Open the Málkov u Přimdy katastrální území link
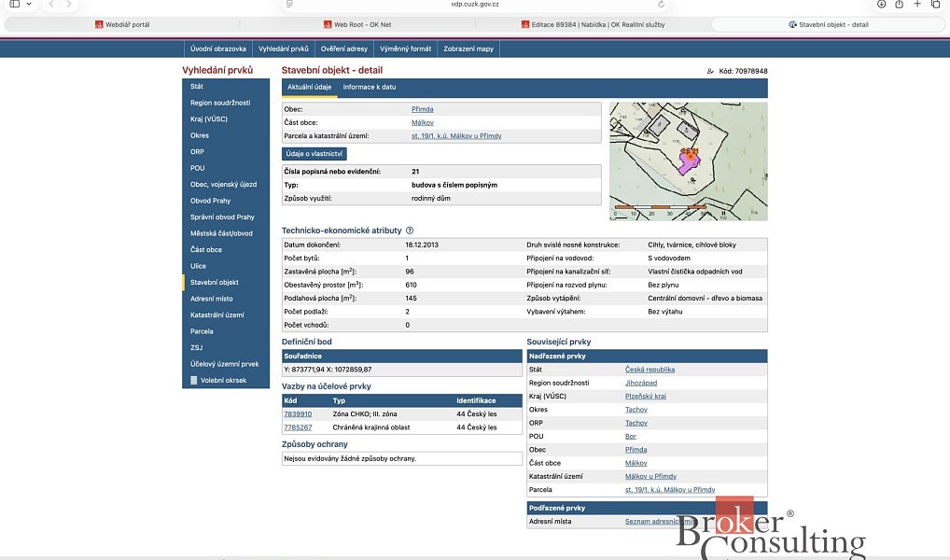This screenshot has height=560, width=950. coord(650,477)
